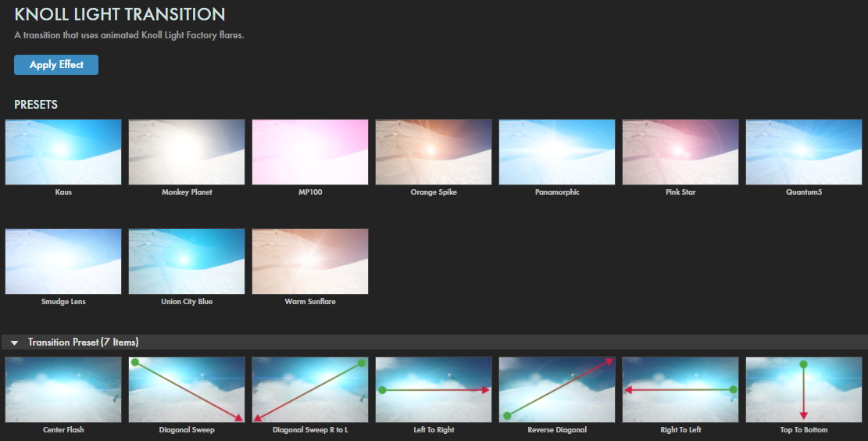Select the Pink Star preset thumbnail
Screen dimensions: 868x441
coord(680,152)
